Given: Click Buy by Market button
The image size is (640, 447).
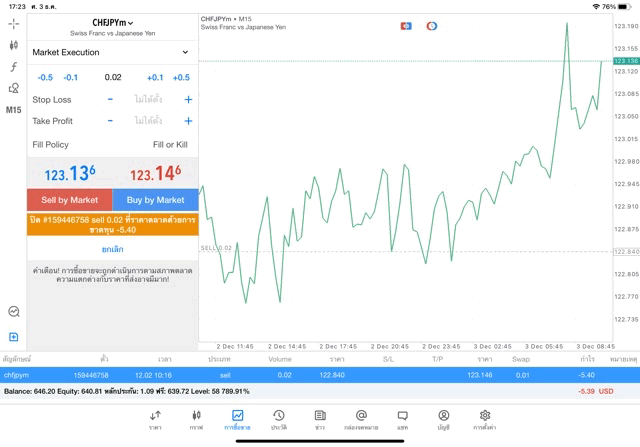Looking at the screenshot, I should click(156, 200).
